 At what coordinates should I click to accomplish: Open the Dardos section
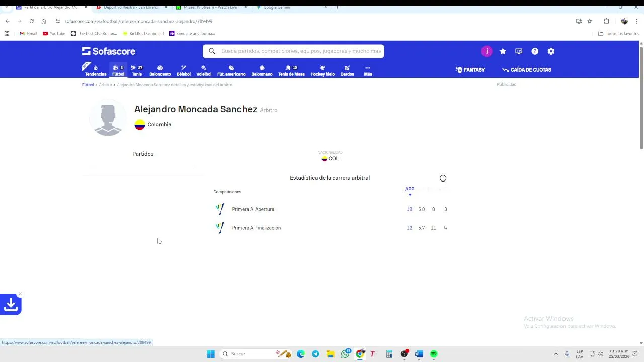coord(347,70)
